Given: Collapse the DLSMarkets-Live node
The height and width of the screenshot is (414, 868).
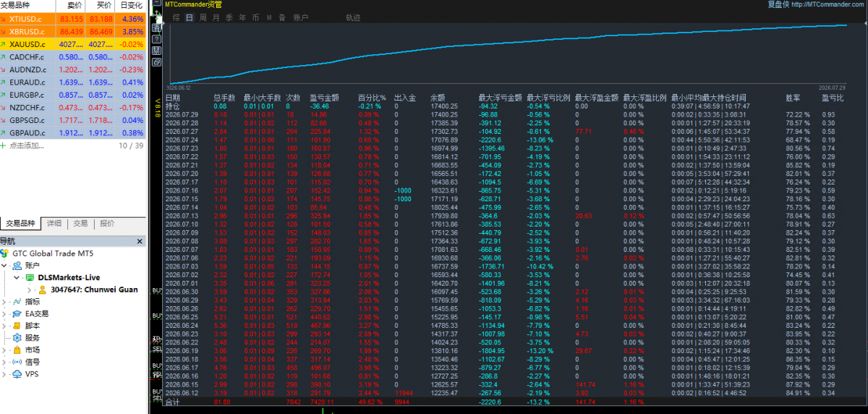Looking at the screenshot, I should click(17, 277).
